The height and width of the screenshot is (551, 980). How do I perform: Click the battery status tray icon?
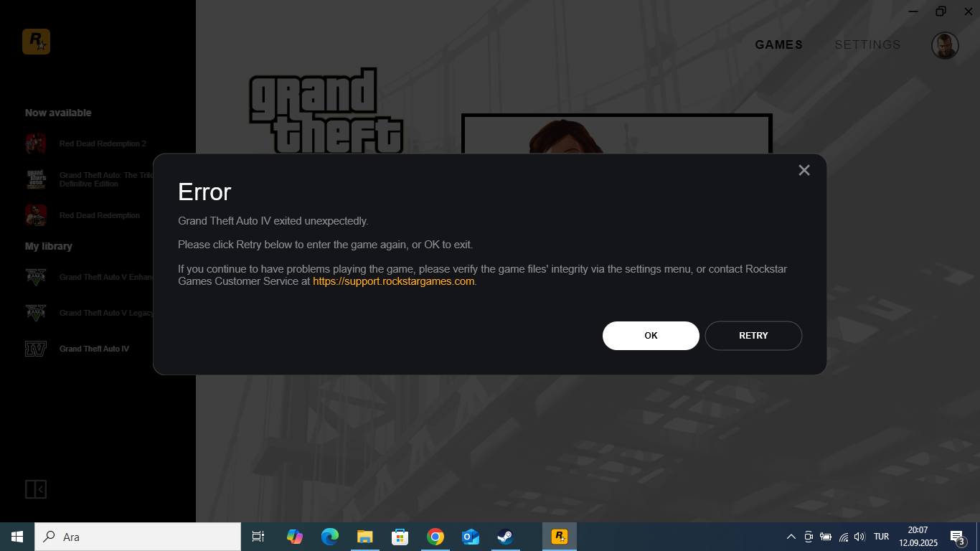pos(826,537)
